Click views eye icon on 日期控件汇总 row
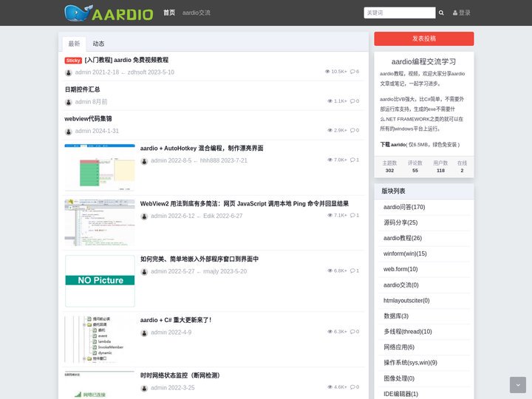Image resolution: width=532 pixels, height=399 pixels. tap(330, 101)
